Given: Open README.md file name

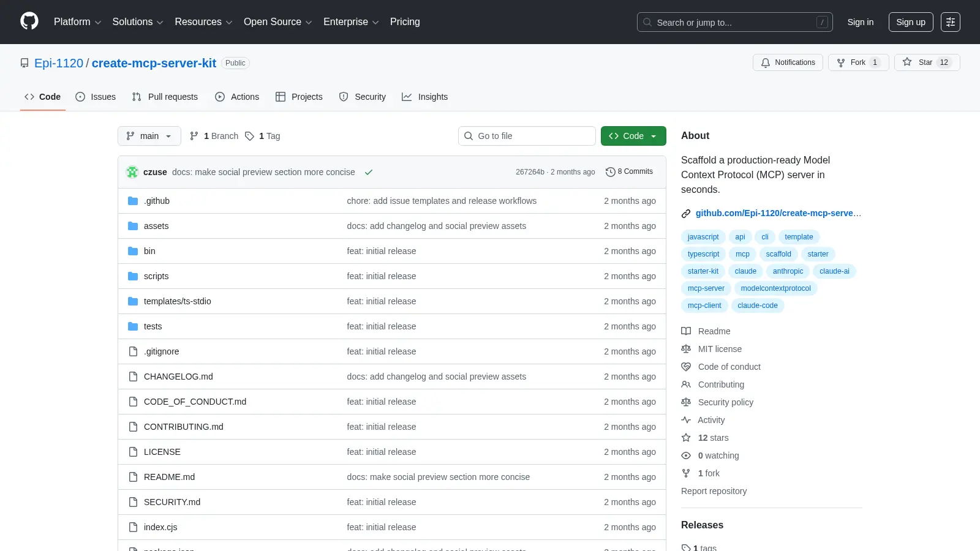Looking at the screenshot, I should 169,477.
